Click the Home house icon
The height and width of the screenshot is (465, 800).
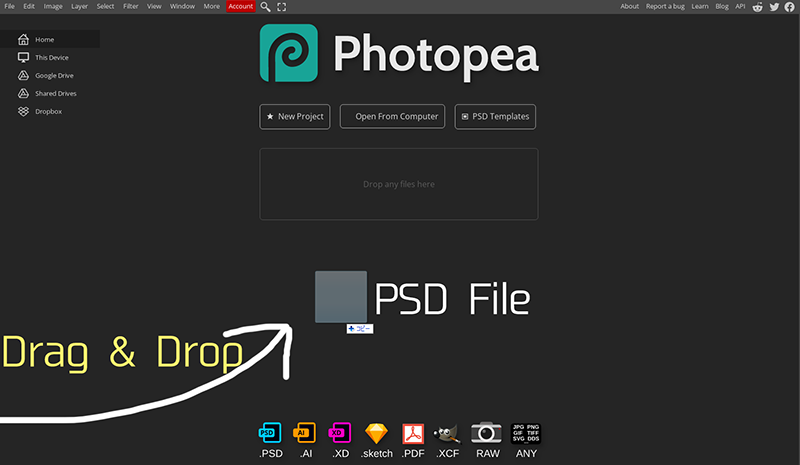coord(23,39)
